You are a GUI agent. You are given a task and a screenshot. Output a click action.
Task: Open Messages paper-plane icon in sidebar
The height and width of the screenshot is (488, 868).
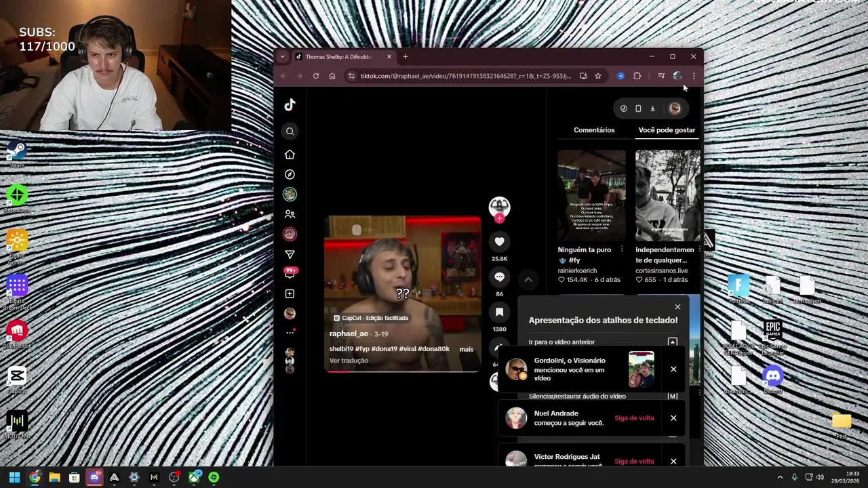(x=290, y=254)
